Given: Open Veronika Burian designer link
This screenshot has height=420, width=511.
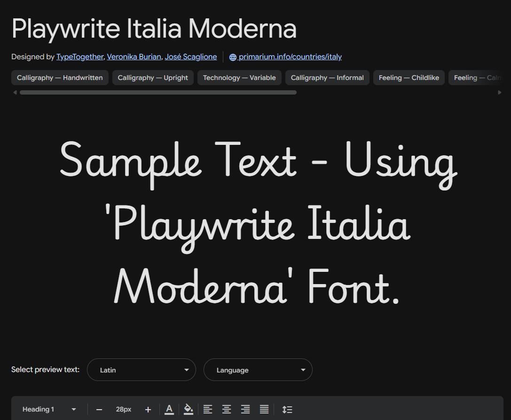Looking at the screenshot, I should point(134,57).
